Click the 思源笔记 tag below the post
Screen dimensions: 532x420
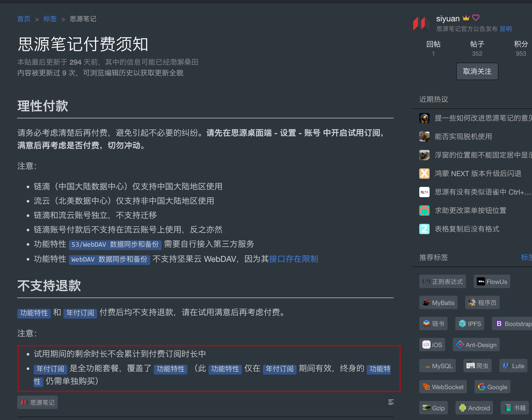point(37,402)
